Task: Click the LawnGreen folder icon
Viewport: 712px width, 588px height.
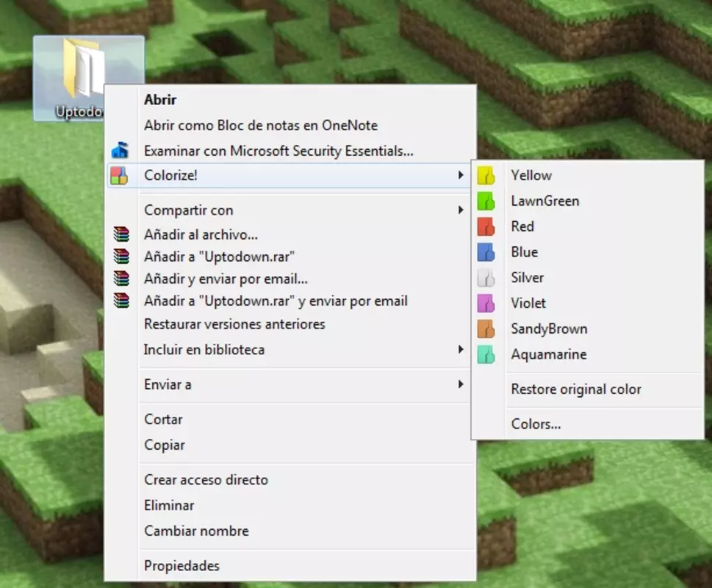Action: [486, 201]
